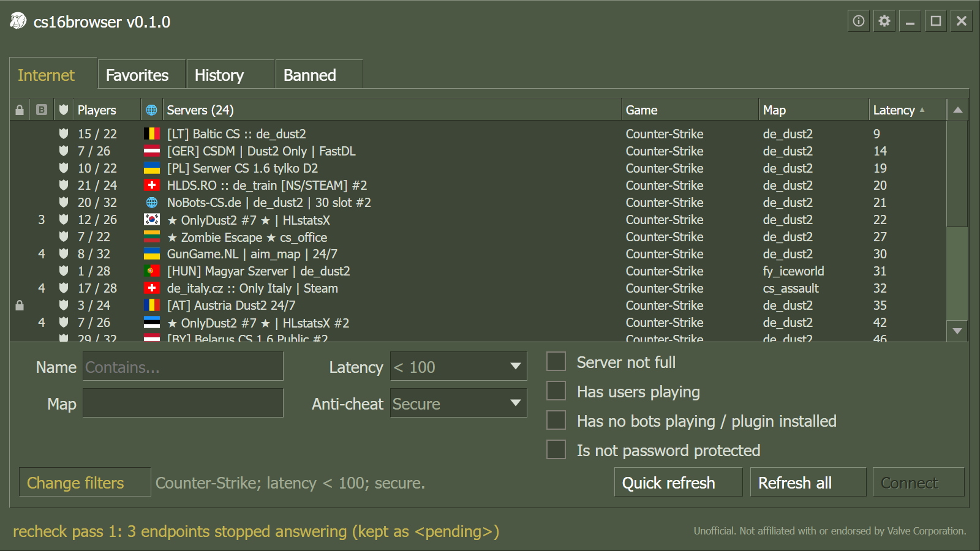Viewport: 980px width, 551px height.
Task: Click secure shield on 21 / 24 players row
Action: 64,185
